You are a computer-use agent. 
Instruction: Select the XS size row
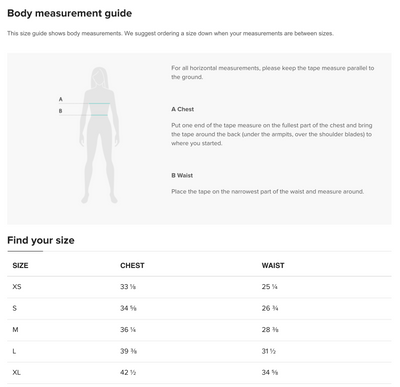tap(199, 287)
